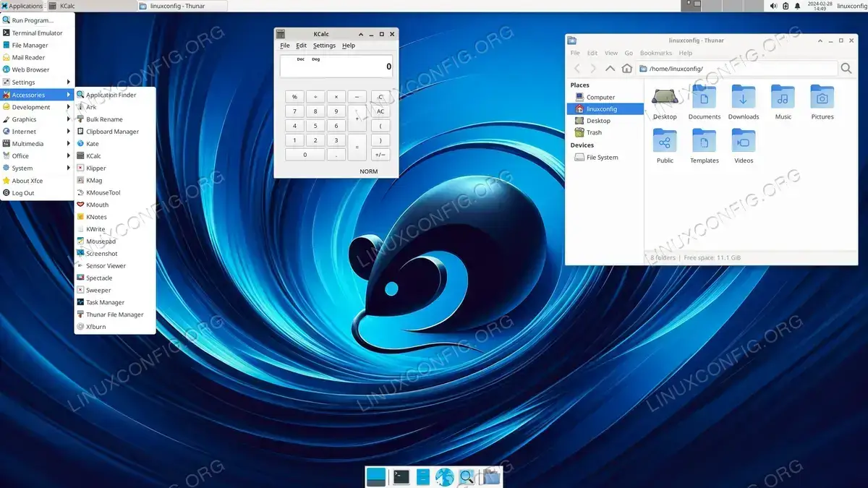The image size is (868, 488).
Task: Expand the Office submenu
Action: tap(37, 155)
